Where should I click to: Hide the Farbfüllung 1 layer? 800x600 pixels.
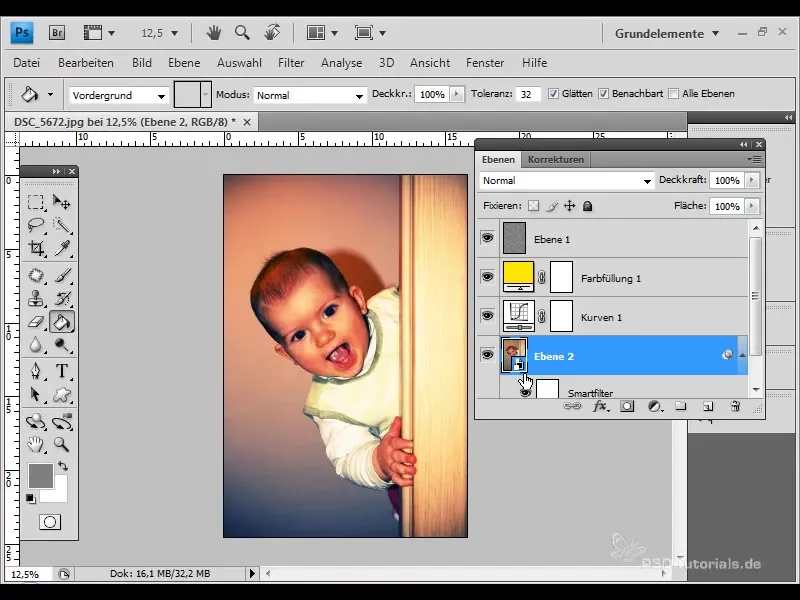coord(487,277)
